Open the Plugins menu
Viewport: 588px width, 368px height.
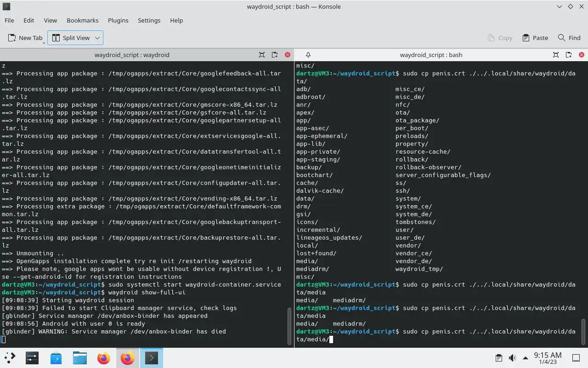(x=118, y=20)
